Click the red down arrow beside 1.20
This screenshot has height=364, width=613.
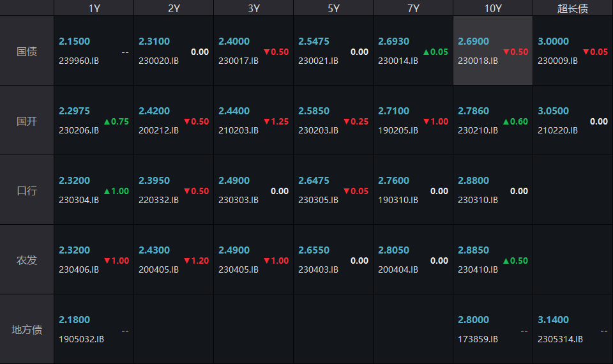tap(186, 261)
